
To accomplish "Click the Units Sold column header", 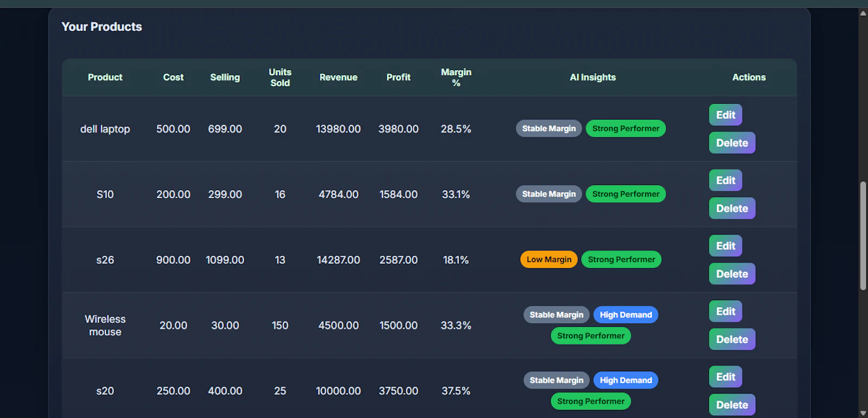I will (x=280, y=78).
